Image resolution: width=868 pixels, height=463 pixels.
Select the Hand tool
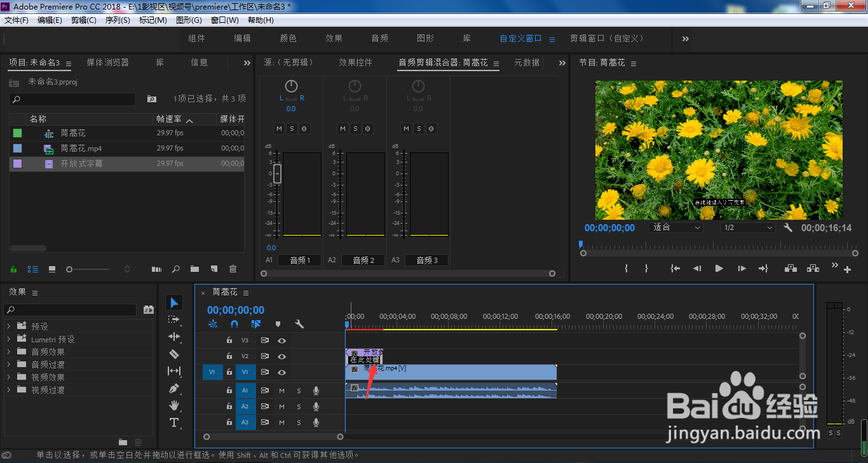point(174,405)
